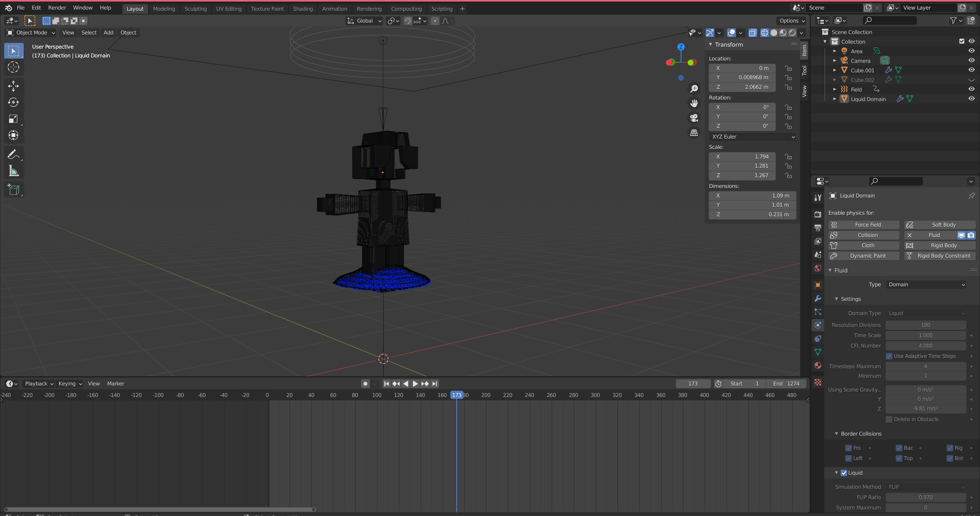Toggle the Liquid panel checkbox

pyautogui.click(x=844, y=473)
